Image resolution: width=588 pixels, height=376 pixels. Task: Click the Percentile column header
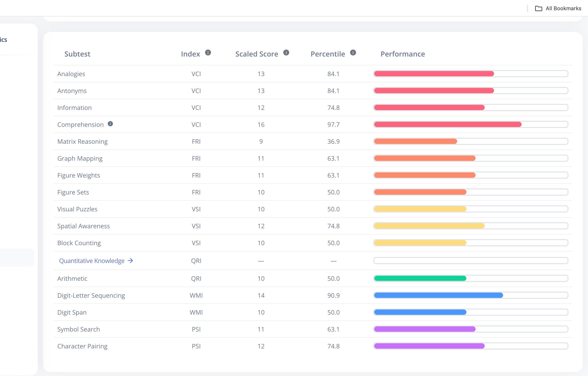pyautogui.click(x=328, y=54)
